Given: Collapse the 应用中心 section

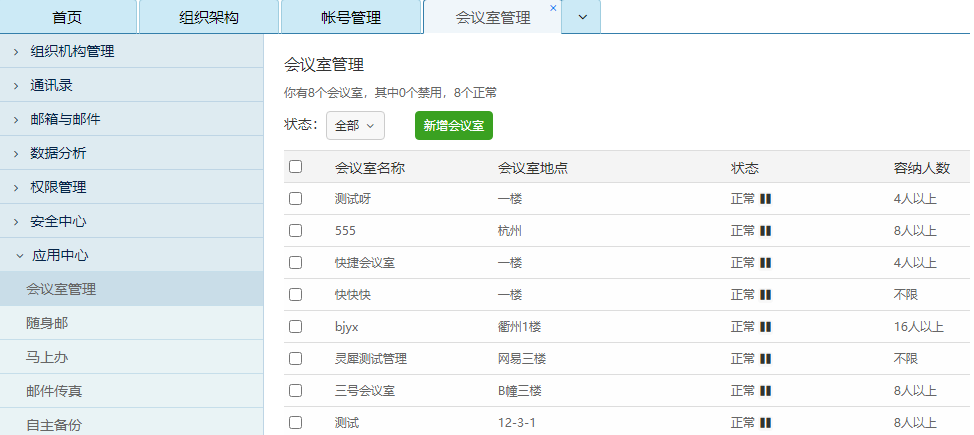Looking at the screenshot, I should [60, 255].
